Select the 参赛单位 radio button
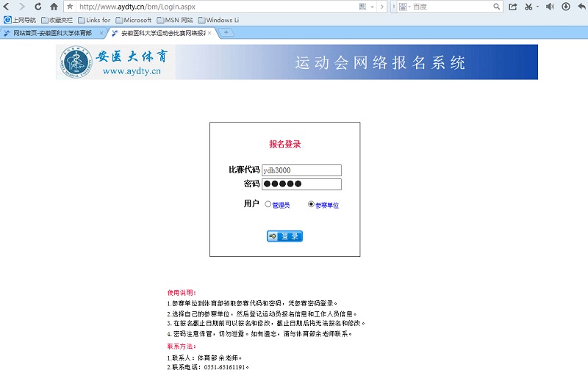This screenshot has width=588, height=381. coord(311,204)
